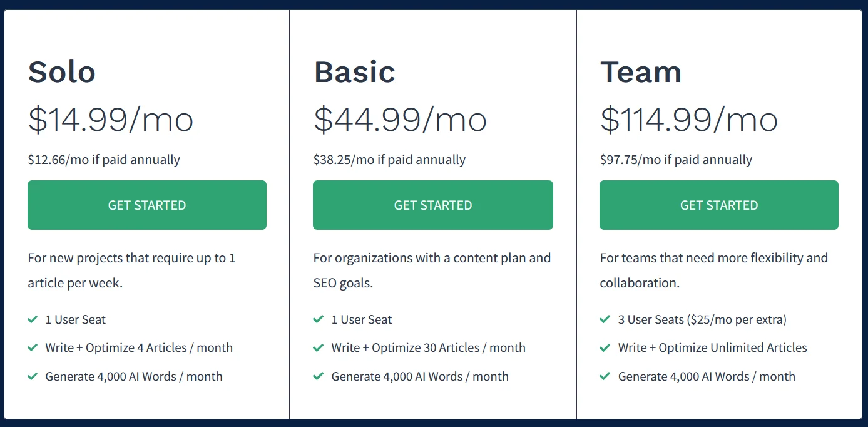The height and width of the screenshot is (427, 868).
Task: Select the Basic plan heading
Action: pyautogui.click(x=354, y=72)
